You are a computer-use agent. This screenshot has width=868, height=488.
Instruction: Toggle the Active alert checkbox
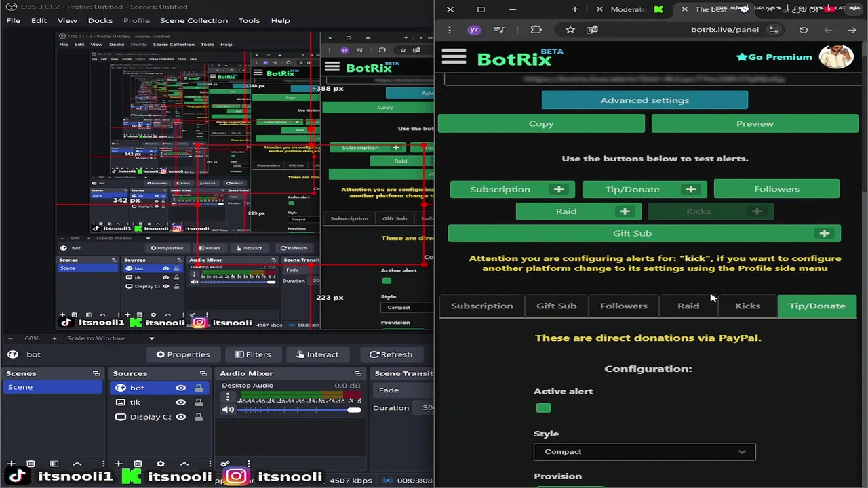(543, 408)
